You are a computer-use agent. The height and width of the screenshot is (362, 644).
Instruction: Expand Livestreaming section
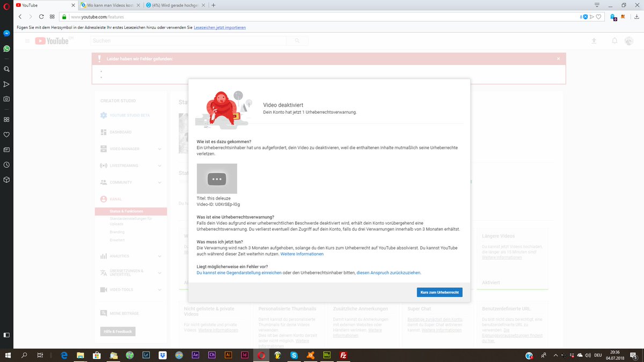tap(159, 166)
